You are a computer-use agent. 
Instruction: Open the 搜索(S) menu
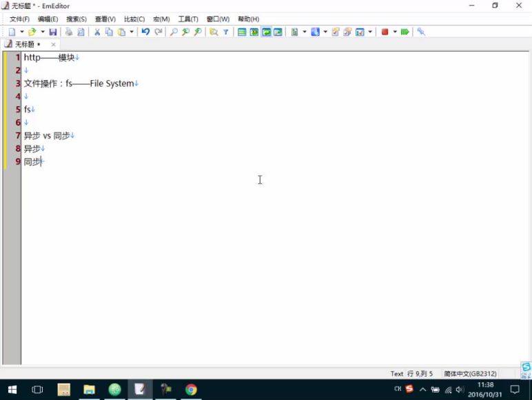[x=76, y=19]
